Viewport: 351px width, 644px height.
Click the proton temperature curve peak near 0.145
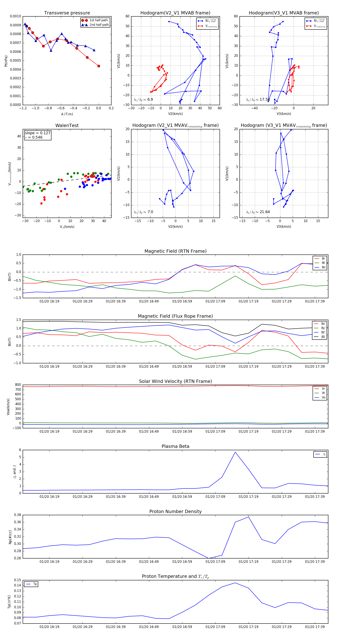point(235,583)
